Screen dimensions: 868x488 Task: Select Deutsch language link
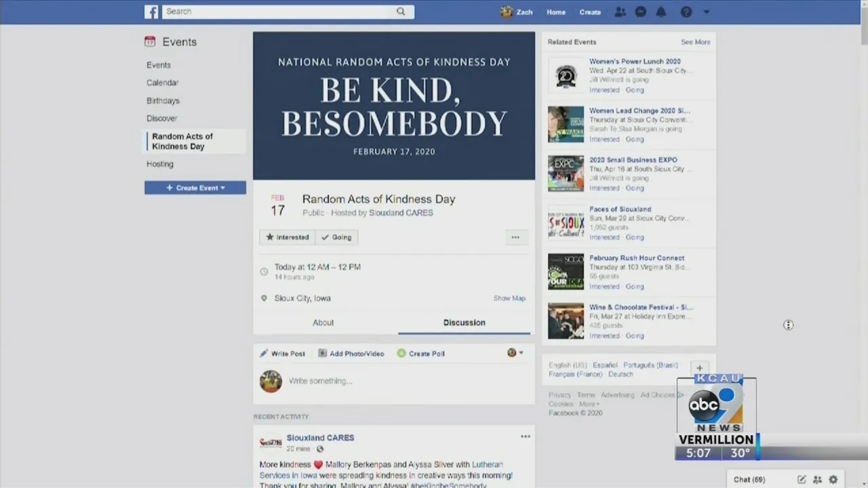(620, 374)
